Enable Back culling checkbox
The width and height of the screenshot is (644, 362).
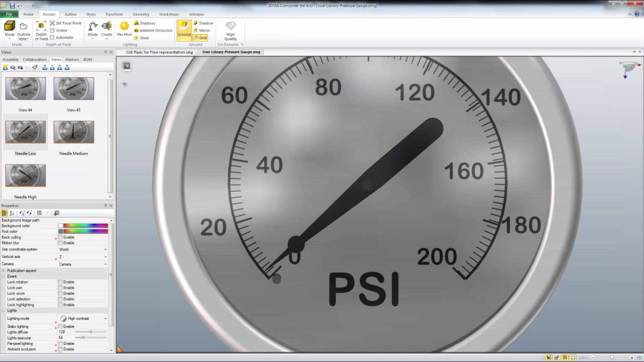[x=60, y=237]
